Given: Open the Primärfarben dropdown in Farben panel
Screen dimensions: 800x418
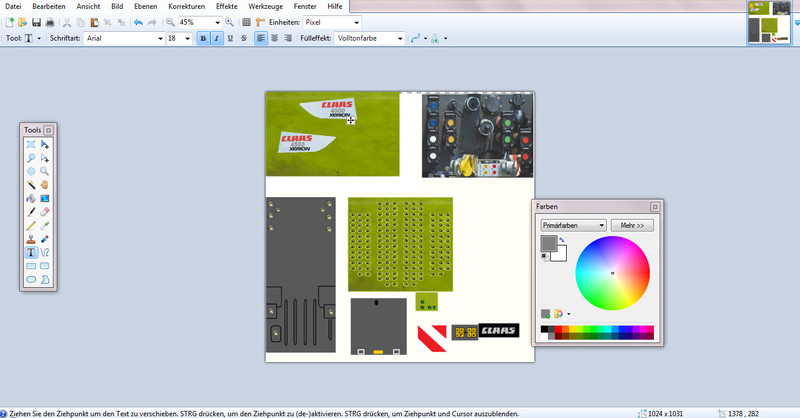Looking at the screenshot, I should tap(573, 225).
